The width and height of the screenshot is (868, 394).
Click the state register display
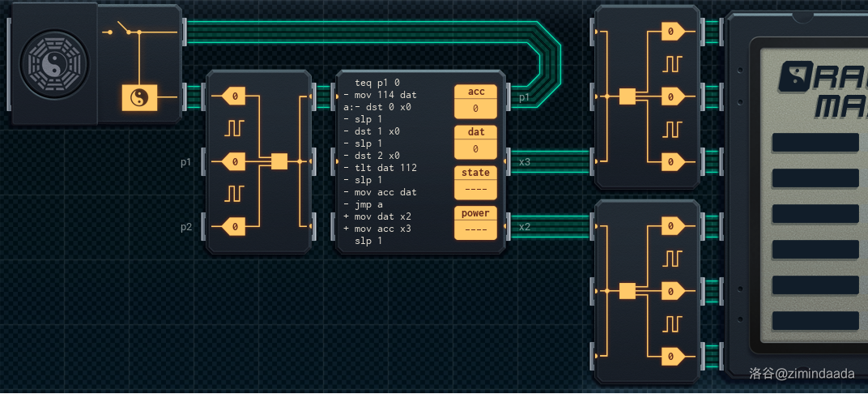(x=475, y=189)
